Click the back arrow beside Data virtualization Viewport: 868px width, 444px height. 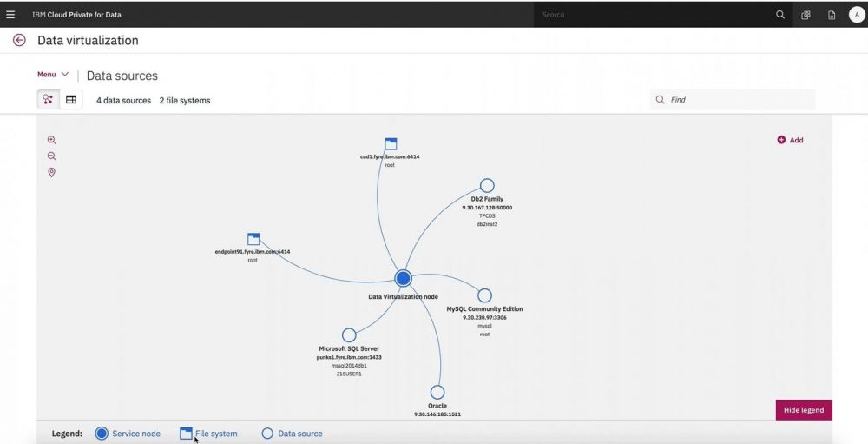click(x=19, y=40)
